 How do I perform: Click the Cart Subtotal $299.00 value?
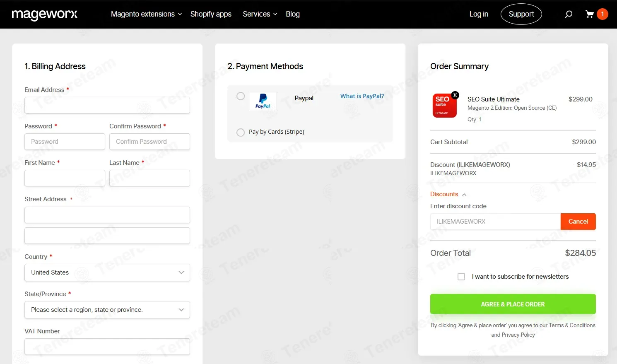(x=584, y=142)
